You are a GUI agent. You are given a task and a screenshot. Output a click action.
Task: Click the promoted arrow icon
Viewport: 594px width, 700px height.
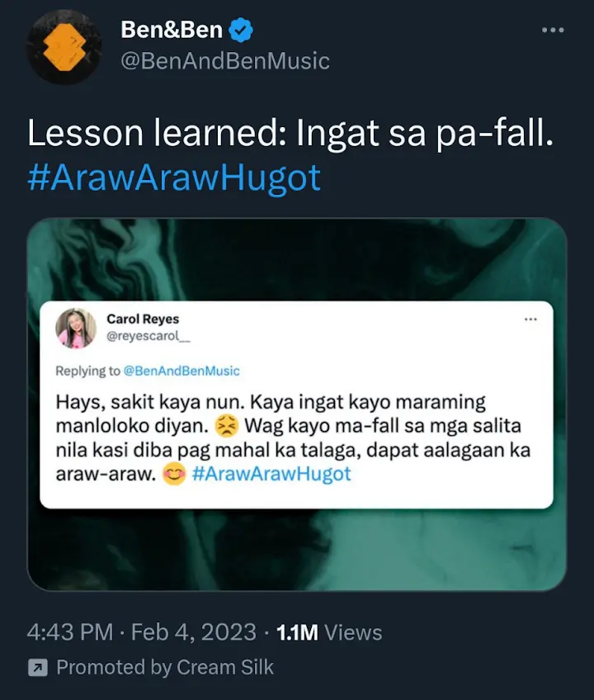[x=38, y=668]
